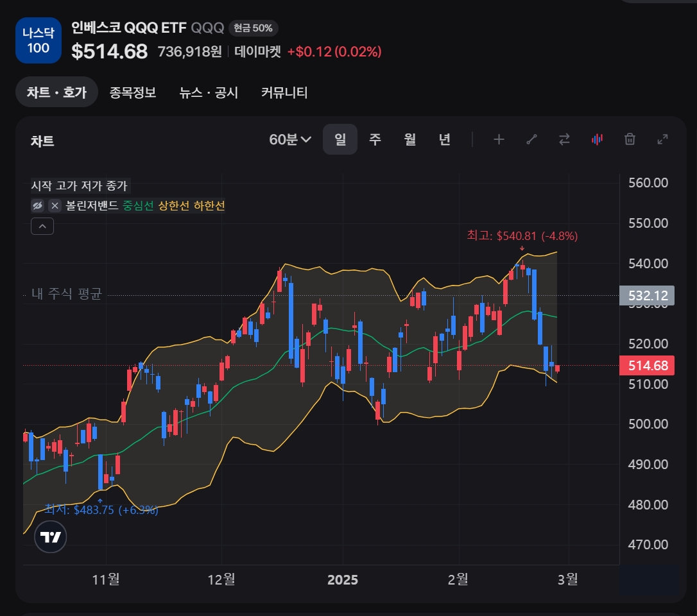Viewport: 697px width, 616px height.
Task: Expand chart to fullscreen
Action: [663, 139]
